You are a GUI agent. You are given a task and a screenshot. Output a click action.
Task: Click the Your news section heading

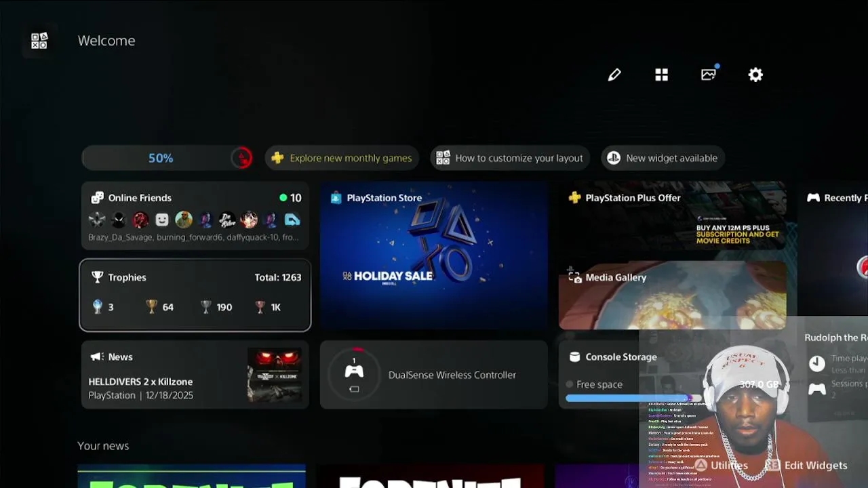103,445
